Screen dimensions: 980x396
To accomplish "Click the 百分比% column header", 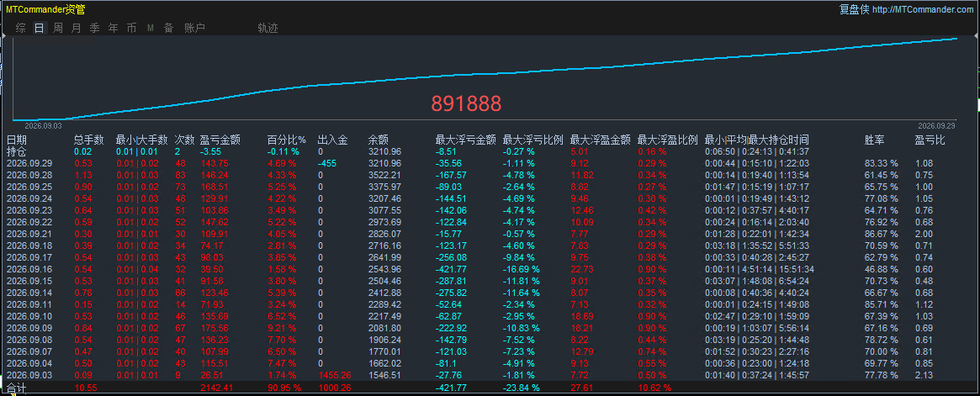I will tap(287, 140).
